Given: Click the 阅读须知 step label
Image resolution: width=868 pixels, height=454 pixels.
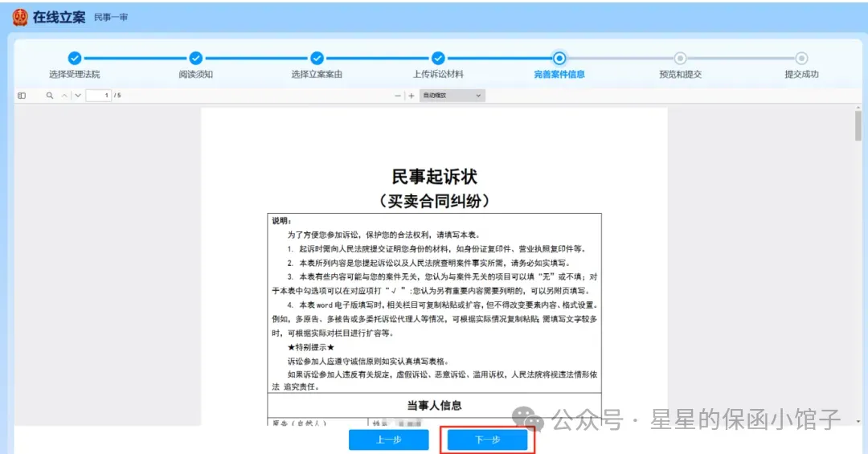Looking at the screenshot, I should pos(195,74).
